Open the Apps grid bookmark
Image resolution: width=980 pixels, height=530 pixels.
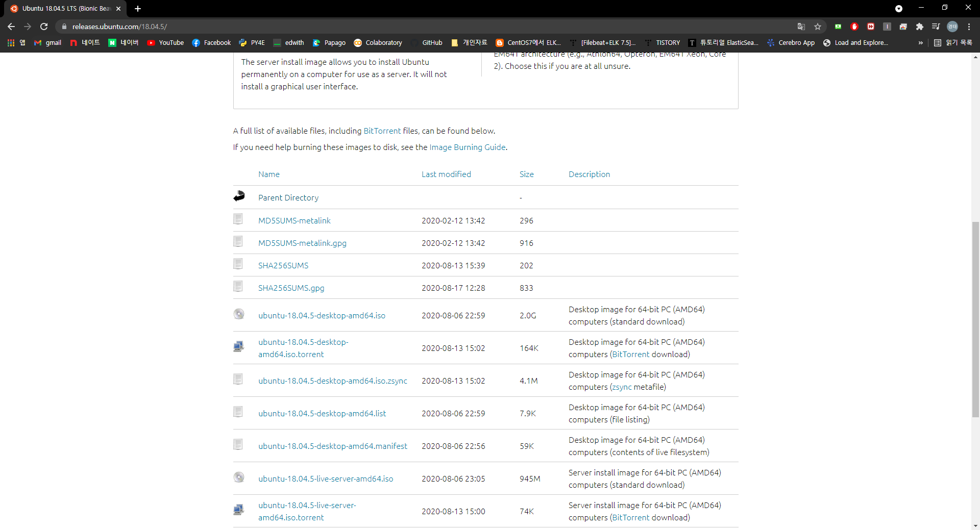[x=16, y=43]
